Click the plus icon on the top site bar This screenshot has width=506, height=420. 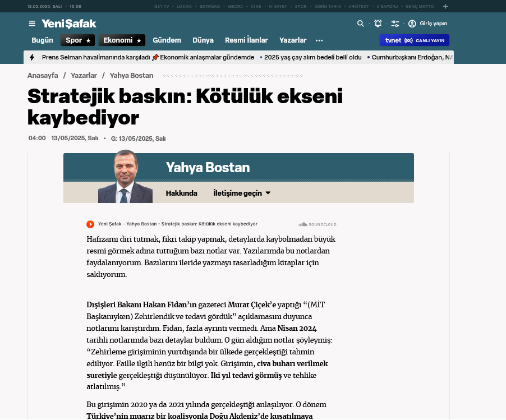pyautogui.click(x=445, y=7)
